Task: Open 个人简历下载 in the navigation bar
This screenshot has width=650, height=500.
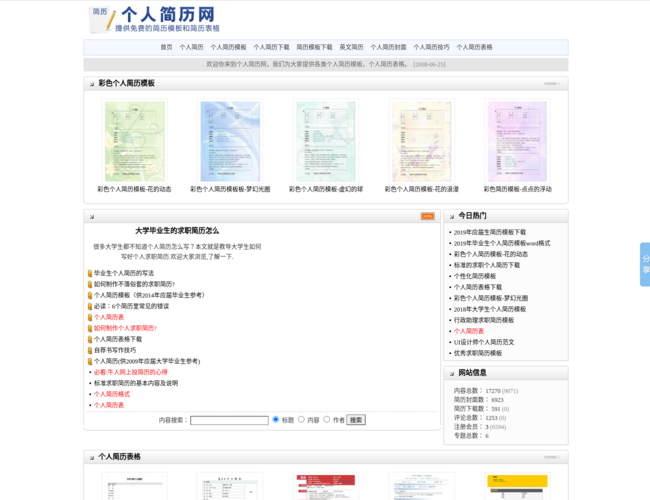Action: tap(272, 47)
